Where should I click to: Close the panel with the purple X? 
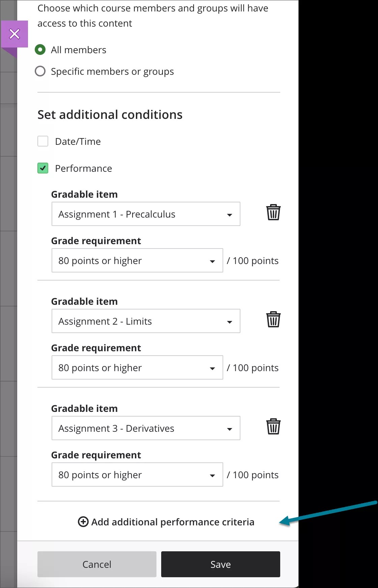point(15,34)
